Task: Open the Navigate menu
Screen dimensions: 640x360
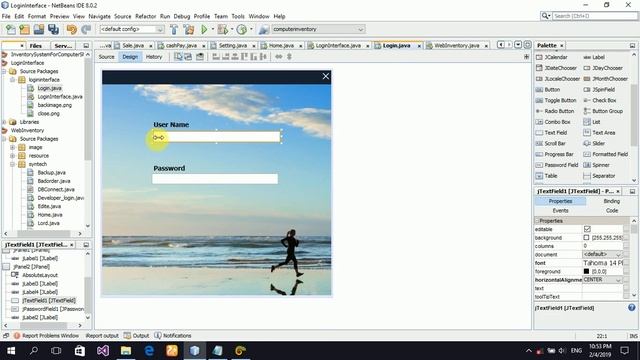Action: pos(99,16)
